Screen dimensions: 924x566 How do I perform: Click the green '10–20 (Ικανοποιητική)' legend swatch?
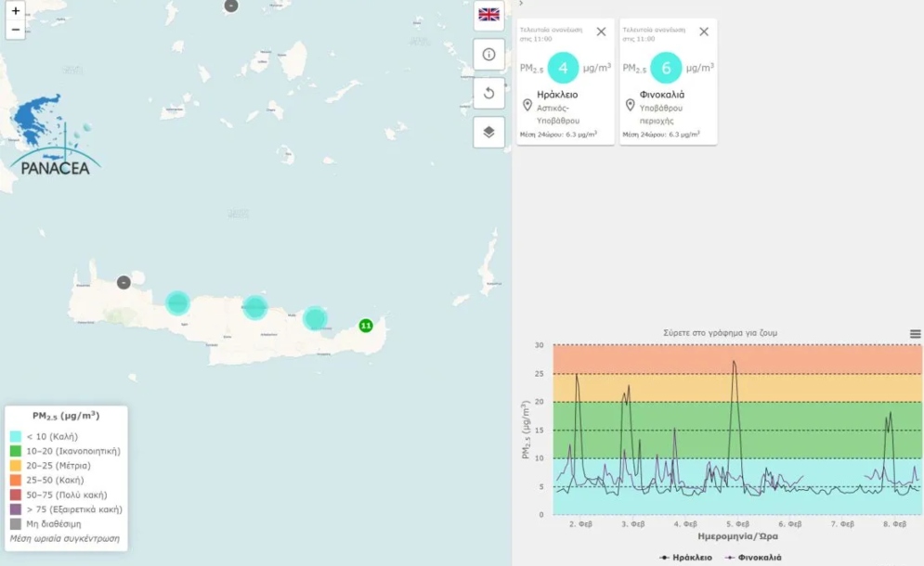(15, 451)
